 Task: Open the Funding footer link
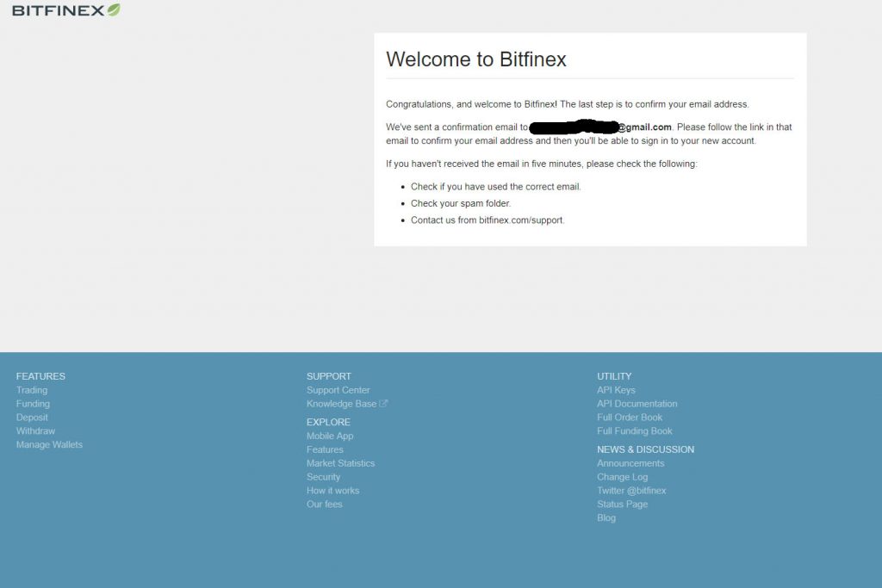tap(33, 404)
